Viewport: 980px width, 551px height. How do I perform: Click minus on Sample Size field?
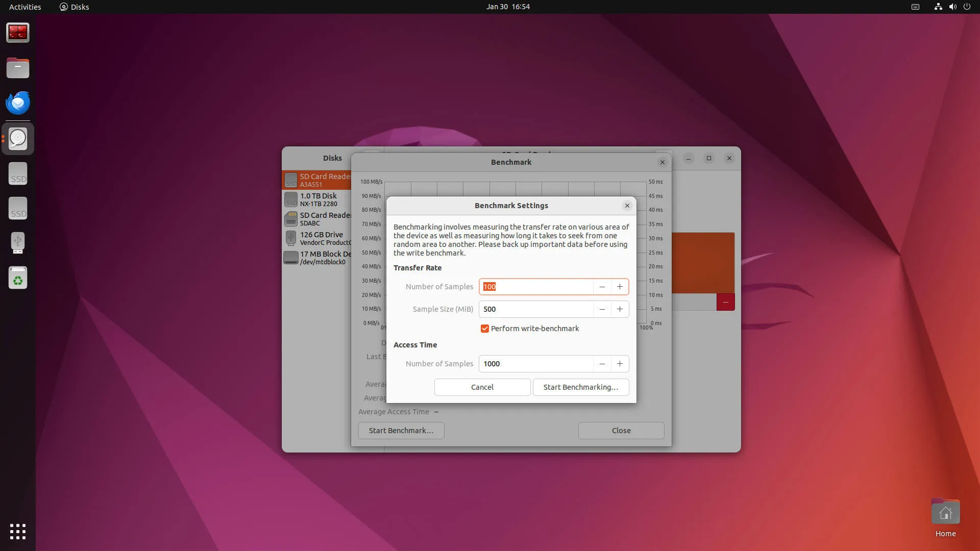click(x=602, y=309)
